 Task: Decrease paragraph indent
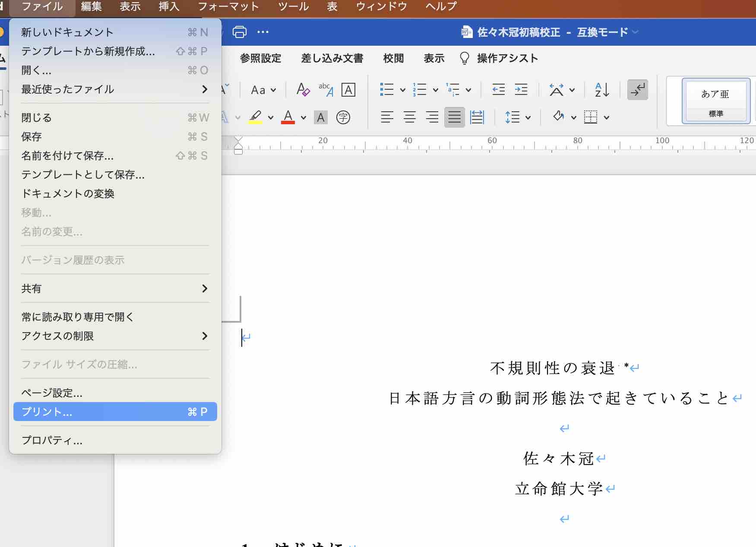pyautogui.click(x=499, y=90)
